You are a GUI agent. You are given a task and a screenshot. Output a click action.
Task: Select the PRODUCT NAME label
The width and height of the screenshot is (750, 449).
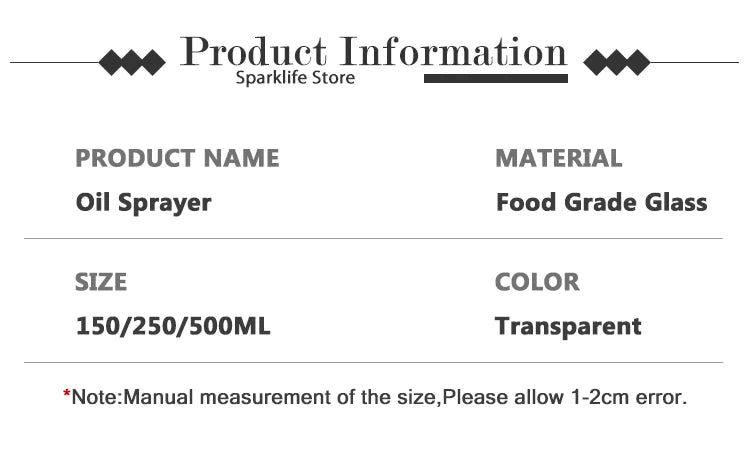(x=177, y=158)
